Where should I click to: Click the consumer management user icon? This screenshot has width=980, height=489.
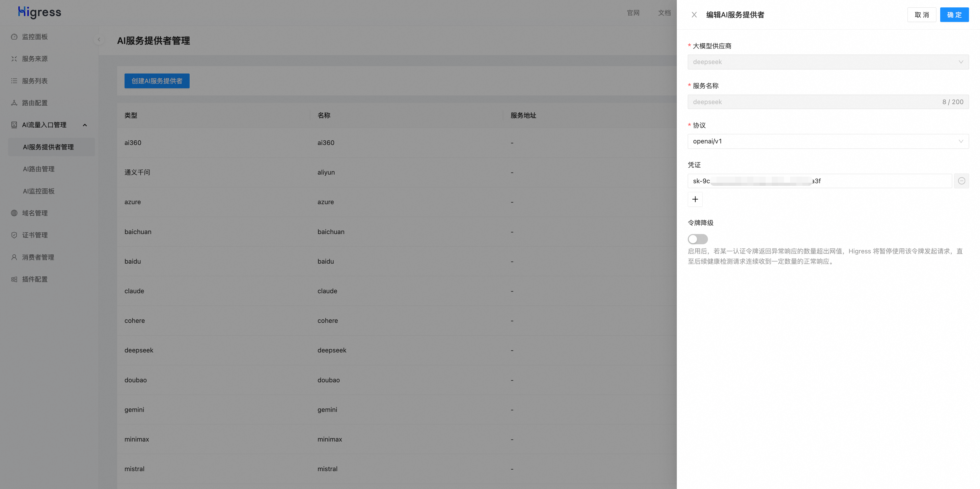coord(14,257)
